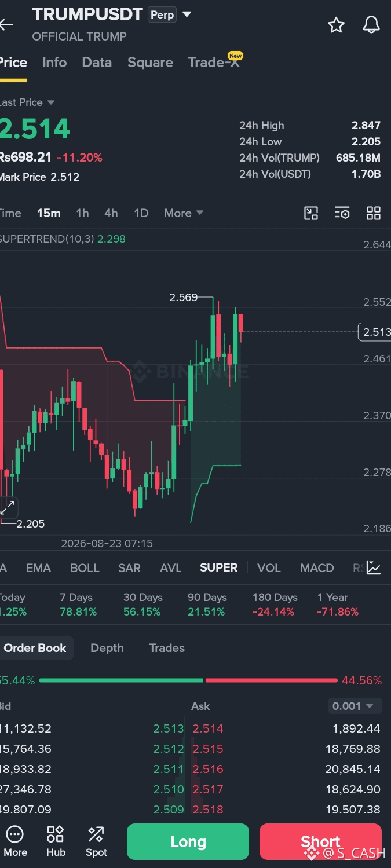Enable AVL indicator
Viewport: 391px width, 868px height.
[x=170, y=568]
